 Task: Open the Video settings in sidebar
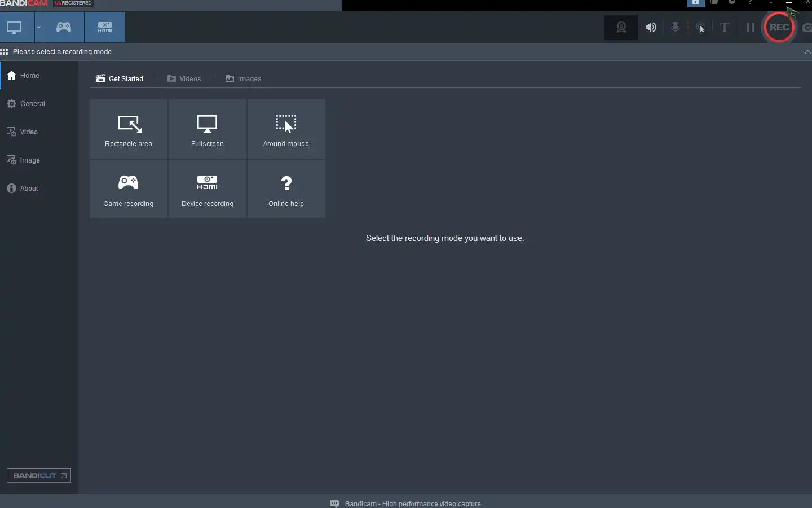click(x=39, y=132)
